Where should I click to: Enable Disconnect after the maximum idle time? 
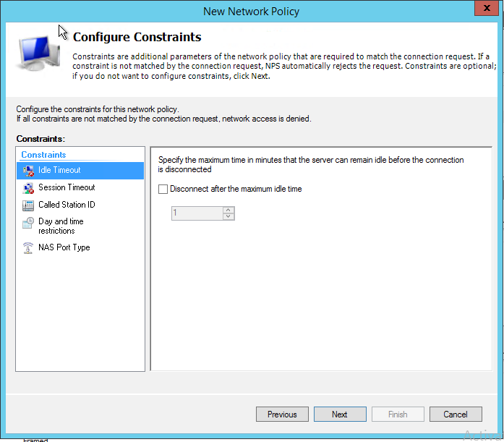pyautogui.click(x=163, y=190)
